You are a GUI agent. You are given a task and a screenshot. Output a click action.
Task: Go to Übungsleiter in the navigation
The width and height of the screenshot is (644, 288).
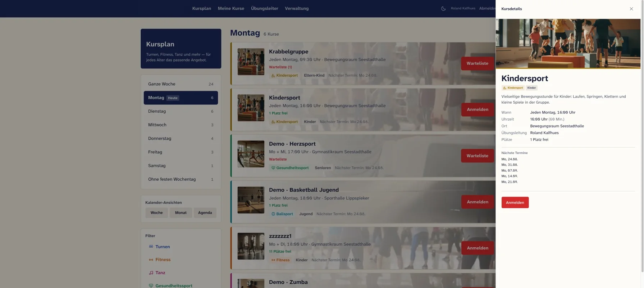pyautogui.click(x=265, y=8)
